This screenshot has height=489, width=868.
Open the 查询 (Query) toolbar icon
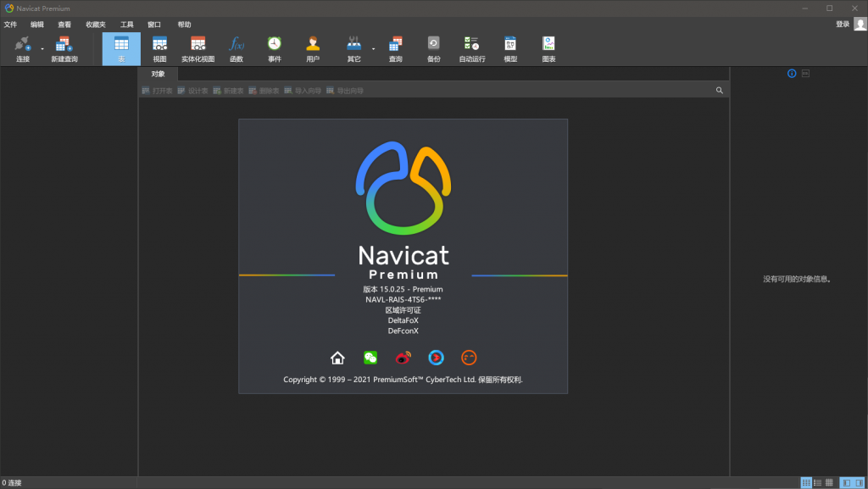pos(395,48)
